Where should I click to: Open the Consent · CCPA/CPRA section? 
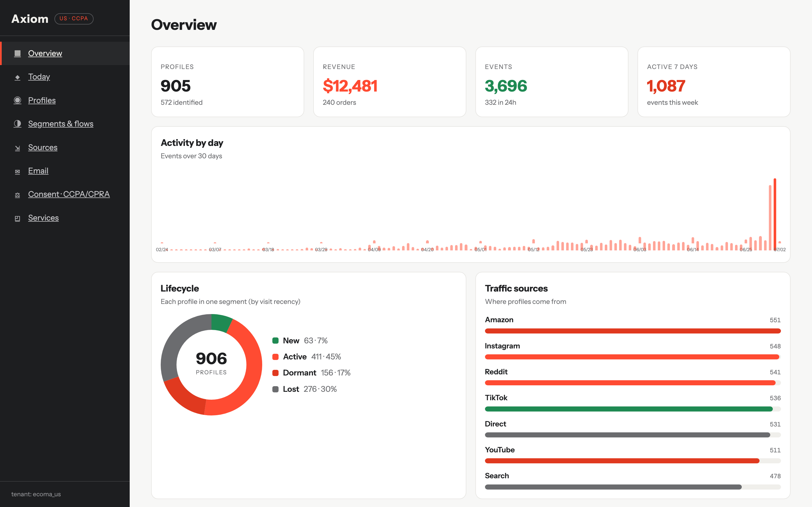(x=69, y=194)
